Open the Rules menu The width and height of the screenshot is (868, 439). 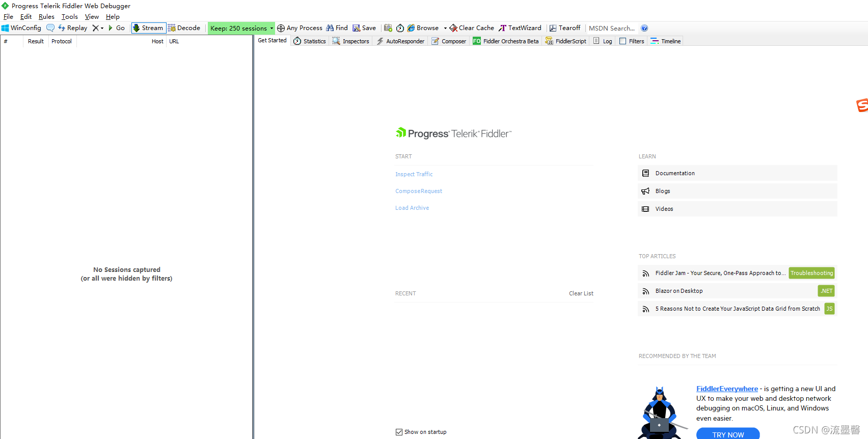click(x=46, y=17)
